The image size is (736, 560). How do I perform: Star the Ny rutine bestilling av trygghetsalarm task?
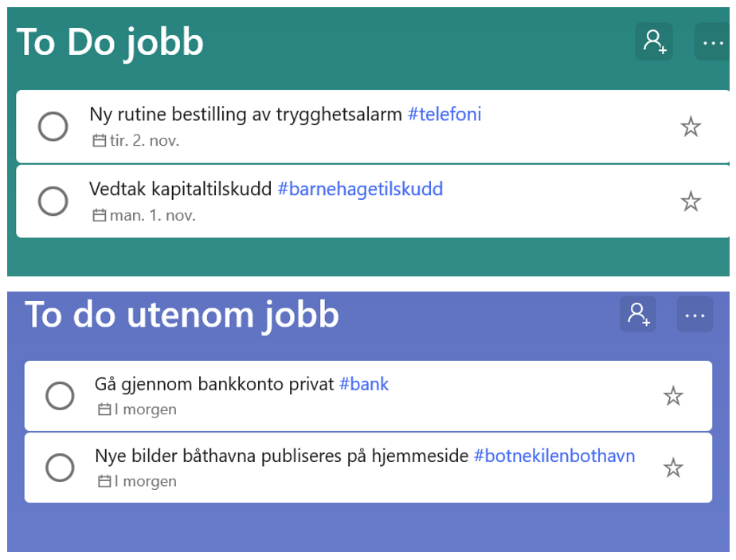(691, 127)
